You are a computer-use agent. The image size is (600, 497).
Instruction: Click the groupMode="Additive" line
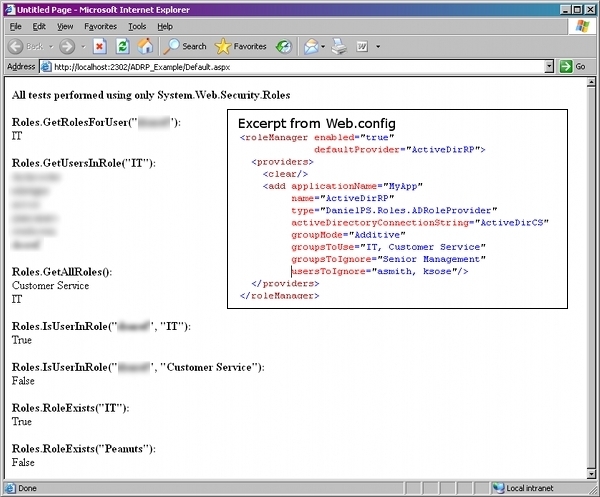click(348, 235)
